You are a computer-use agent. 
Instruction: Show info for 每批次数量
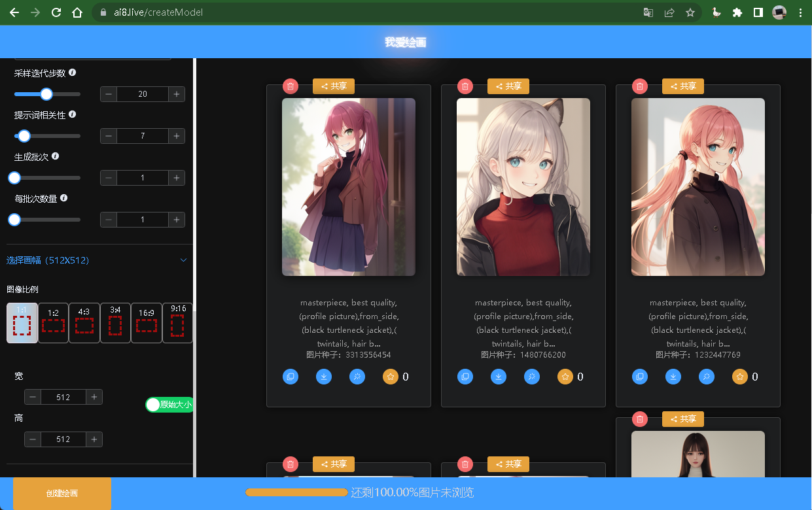click(63, 198)
